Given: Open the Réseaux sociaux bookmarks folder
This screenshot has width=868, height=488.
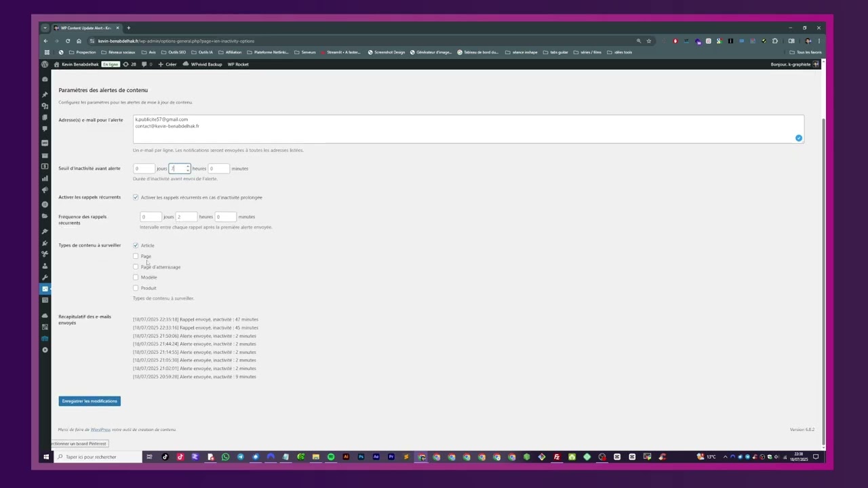Looking at the screenshot, I should point(118,52).
